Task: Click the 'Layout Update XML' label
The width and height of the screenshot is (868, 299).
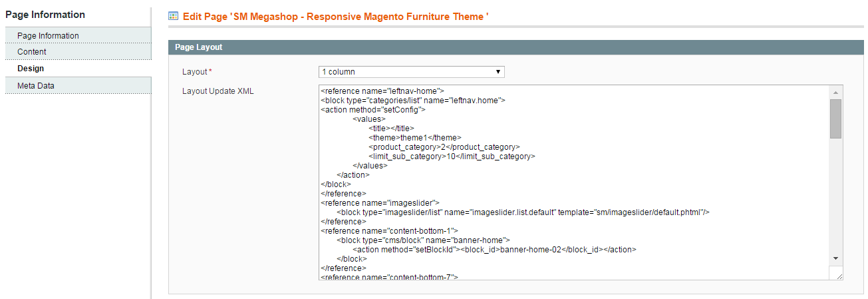Action: pyautogui.click(x=217, y=91)
